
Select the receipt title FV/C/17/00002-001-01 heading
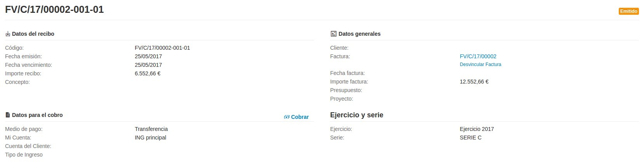pyautogui.click(x=54, y=10)
